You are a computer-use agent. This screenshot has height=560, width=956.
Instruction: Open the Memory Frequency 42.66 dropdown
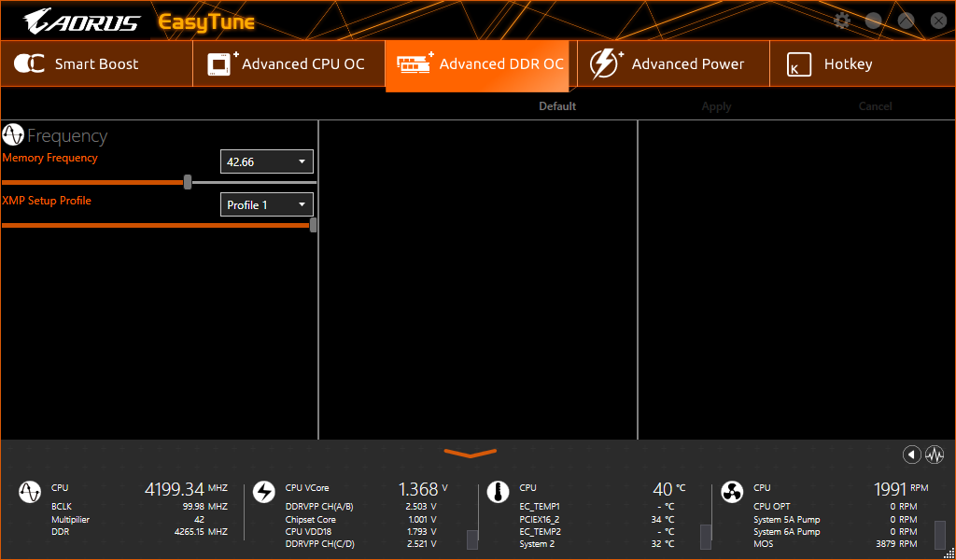[x=266, y=161]
